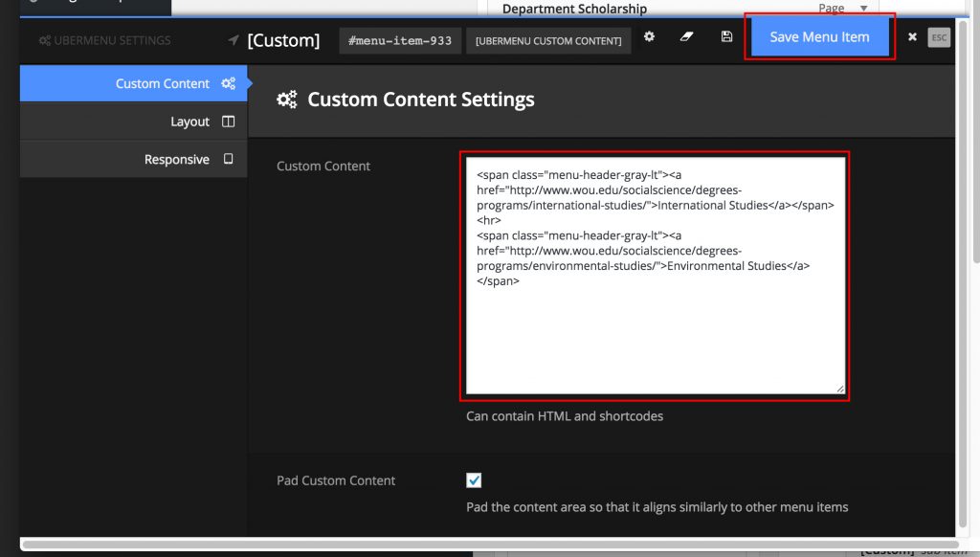
Task: Click the UberMenu Custom Content type badge
Action: pyautogui.click(x=548, y=41)
